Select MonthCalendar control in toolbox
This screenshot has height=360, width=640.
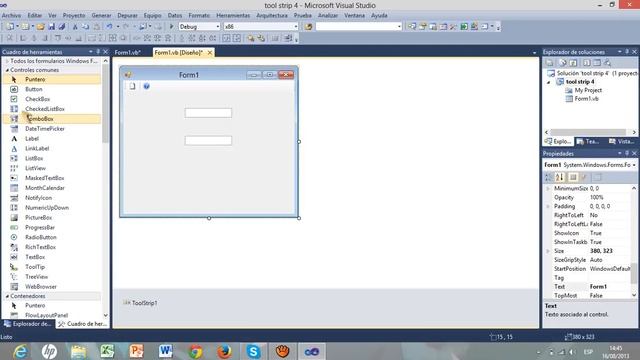(x=44, y=188)
